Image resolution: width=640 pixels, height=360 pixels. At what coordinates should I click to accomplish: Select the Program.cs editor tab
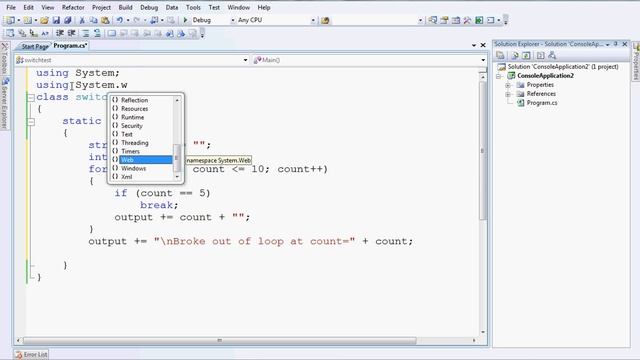point(70,46)
